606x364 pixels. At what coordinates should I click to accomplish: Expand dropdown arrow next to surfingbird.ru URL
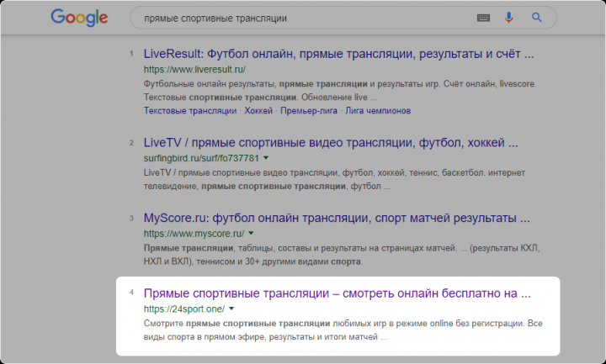click(266, 158)
